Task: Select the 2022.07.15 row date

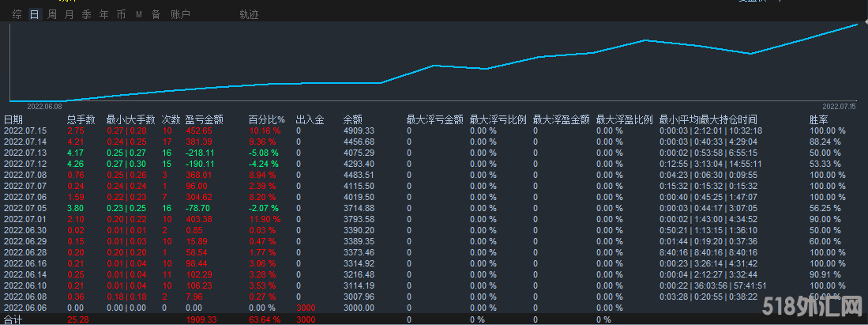Action: click(x=25, y=130)
